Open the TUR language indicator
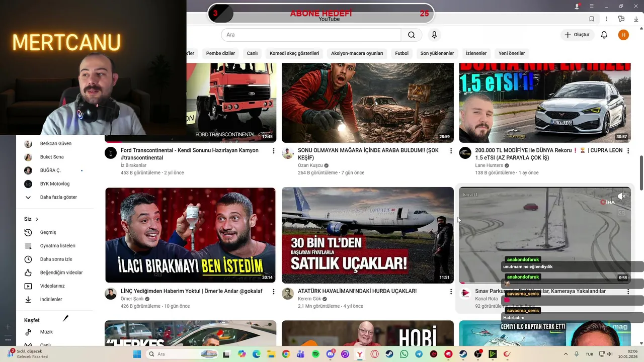Screen dimensions: 644x362 point(589,354)
